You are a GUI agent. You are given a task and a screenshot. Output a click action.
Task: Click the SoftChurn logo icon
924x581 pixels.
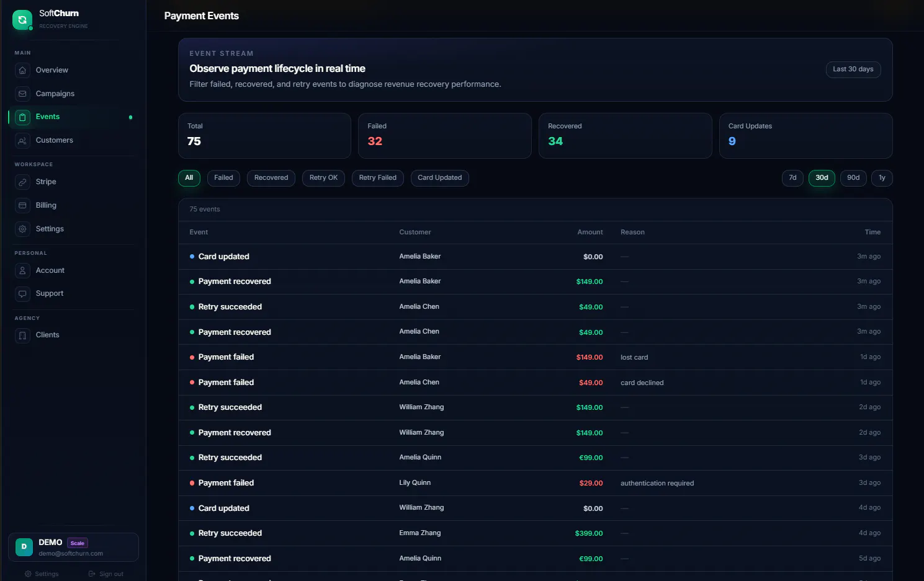tap(22, 20)
